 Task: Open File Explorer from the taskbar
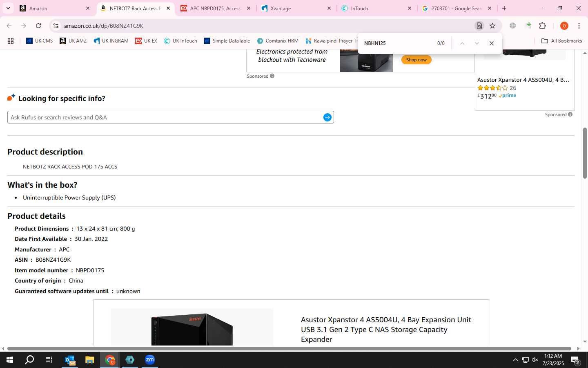(89, 360)
